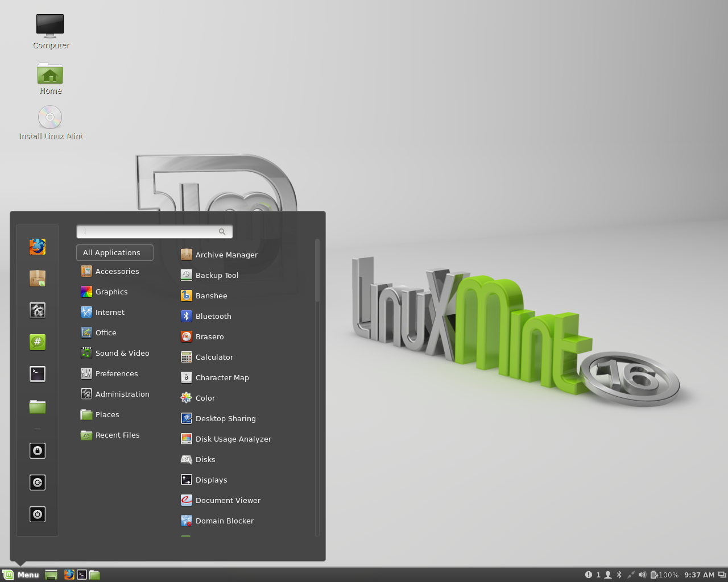The image size is (728, 582).
Task: Open the green hash chat icon in favorites
Action: tap(38, 342)
